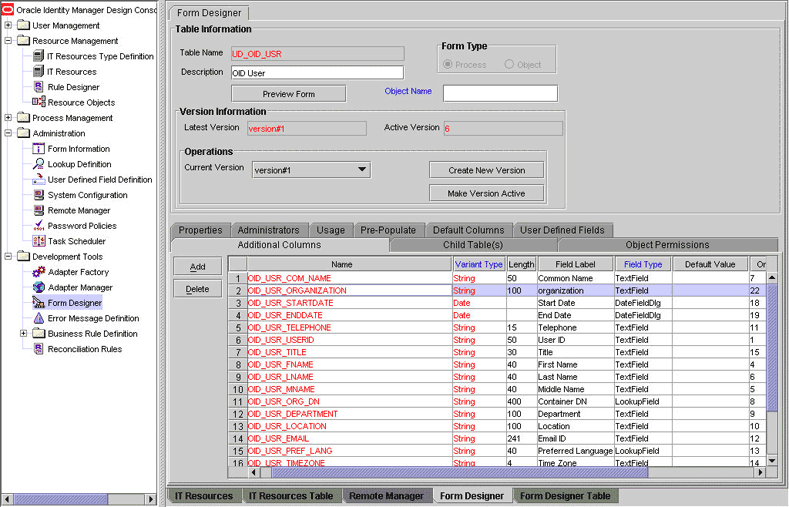Viewport: 789px width, 507px height.
Task: Collapse the Resource Management node
Action: point(8,40)
